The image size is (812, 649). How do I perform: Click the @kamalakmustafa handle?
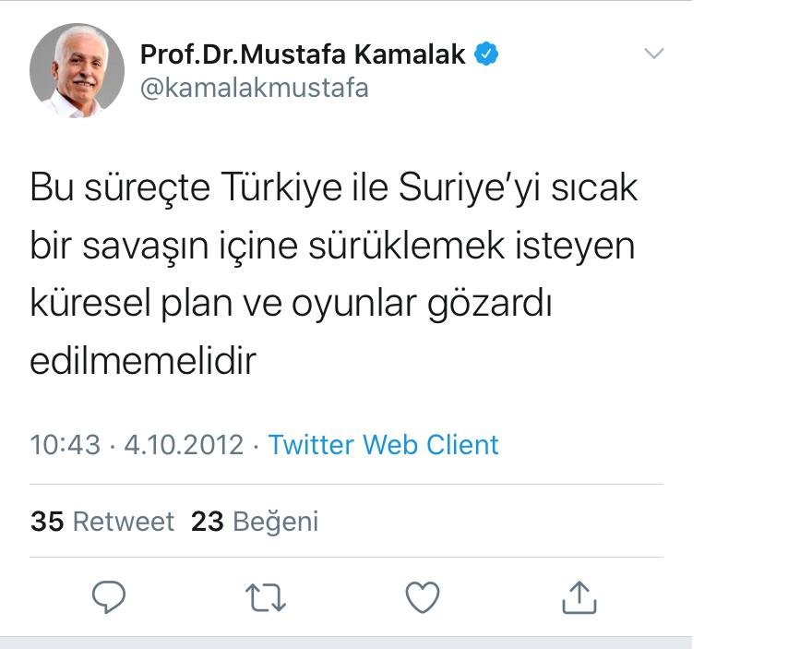[254, 88]
